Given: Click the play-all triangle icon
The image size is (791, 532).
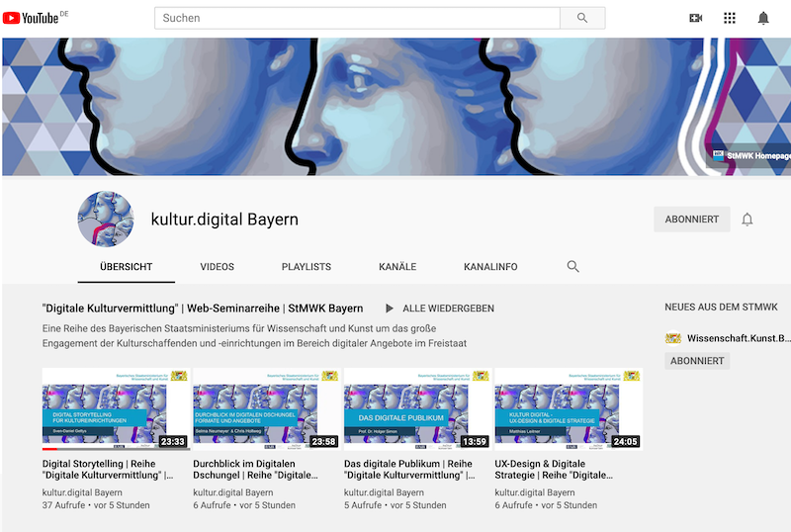Looking at the screenshot, I should [389, 309].
